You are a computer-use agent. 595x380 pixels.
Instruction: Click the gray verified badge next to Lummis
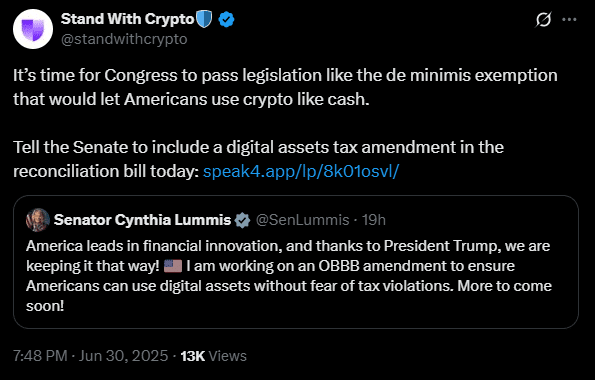point(242,220)
